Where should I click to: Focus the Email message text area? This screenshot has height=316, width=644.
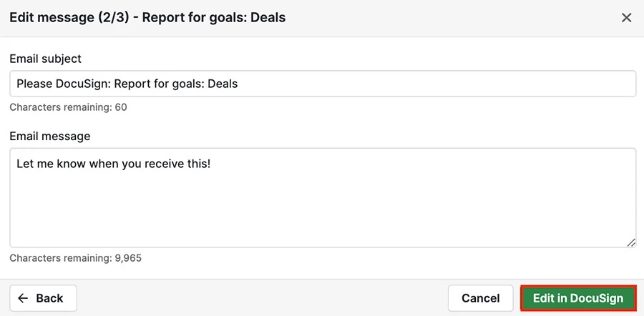[323, 198]
